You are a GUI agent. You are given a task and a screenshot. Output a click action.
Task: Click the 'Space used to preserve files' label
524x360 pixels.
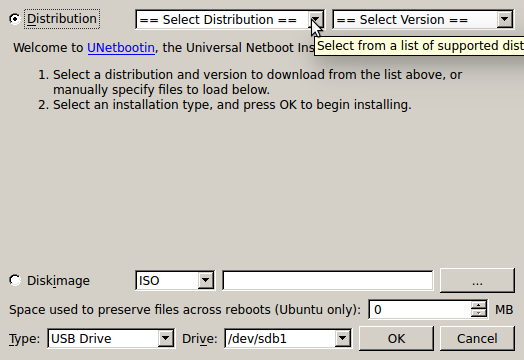(x=185, y=310)
